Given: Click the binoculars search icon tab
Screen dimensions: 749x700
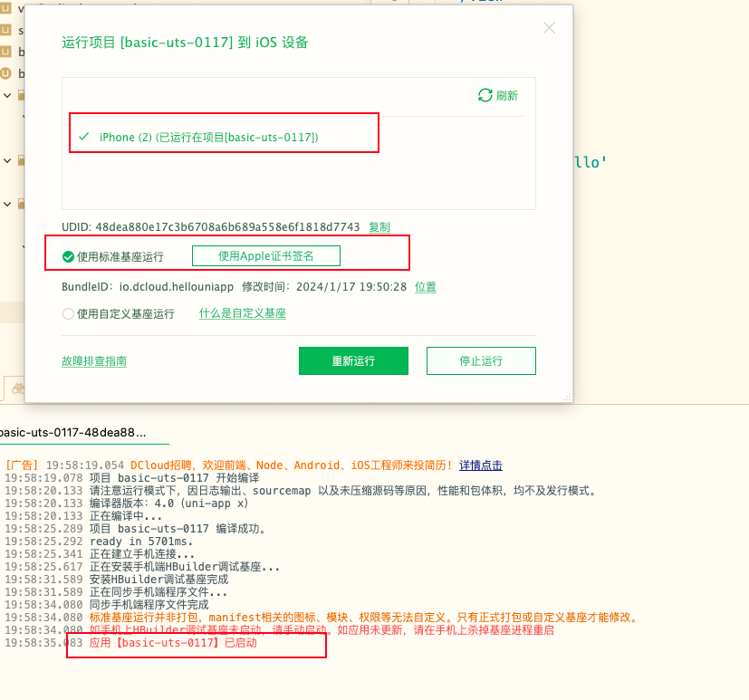Looking at the screenshot, I should pyautogui.click(x=15, y=388).
